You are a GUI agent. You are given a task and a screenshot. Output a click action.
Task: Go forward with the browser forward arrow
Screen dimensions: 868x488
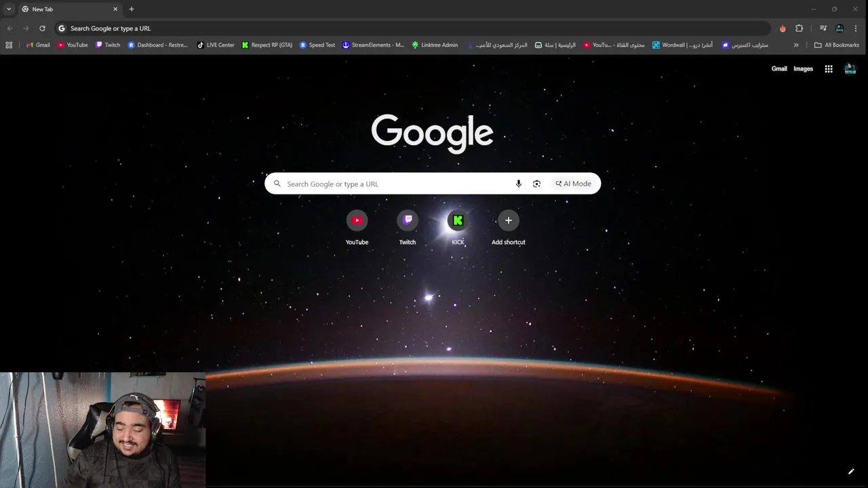point(26,28)
